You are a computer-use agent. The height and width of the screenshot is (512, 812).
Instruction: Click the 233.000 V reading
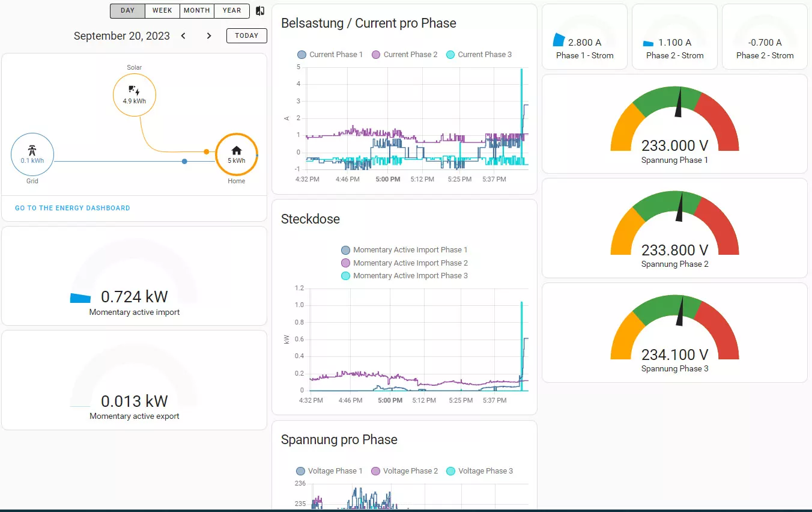click(674, 146)
